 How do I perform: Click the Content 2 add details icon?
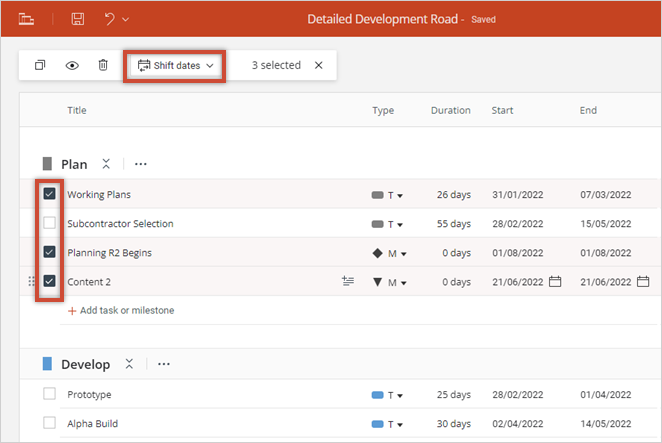click(348, 281)
